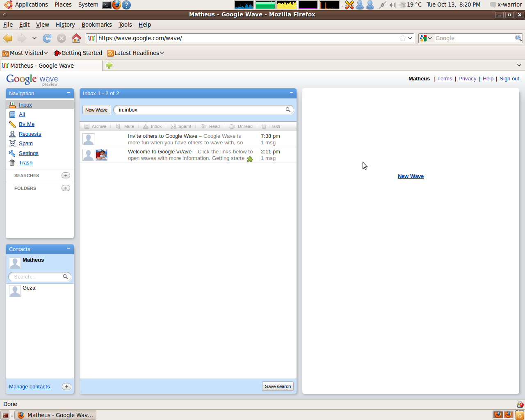Add a new saved search with plus
This screenshot has height=420, width=525.
click(x=66, y=176)
